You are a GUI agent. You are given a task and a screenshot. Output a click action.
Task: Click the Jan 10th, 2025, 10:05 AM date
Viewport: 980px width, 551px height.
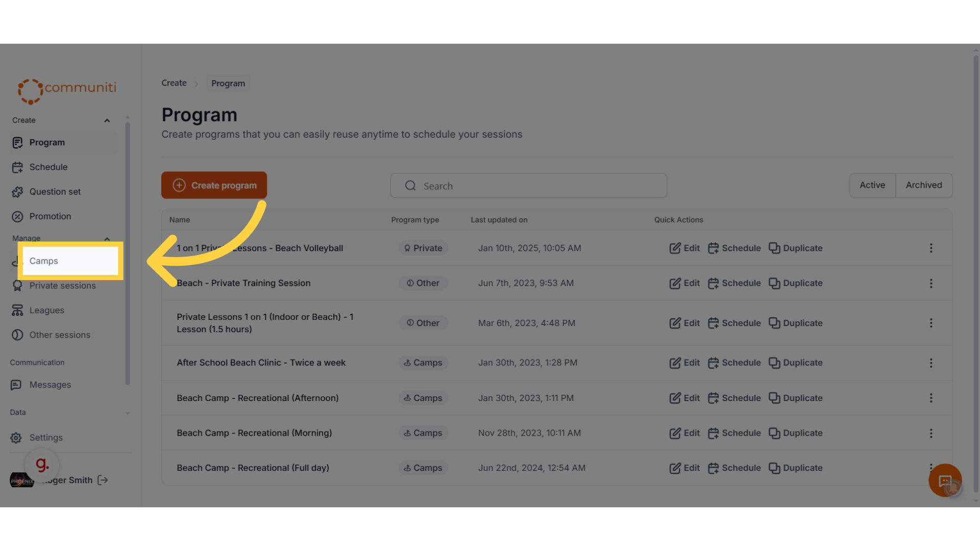[529, 248]
